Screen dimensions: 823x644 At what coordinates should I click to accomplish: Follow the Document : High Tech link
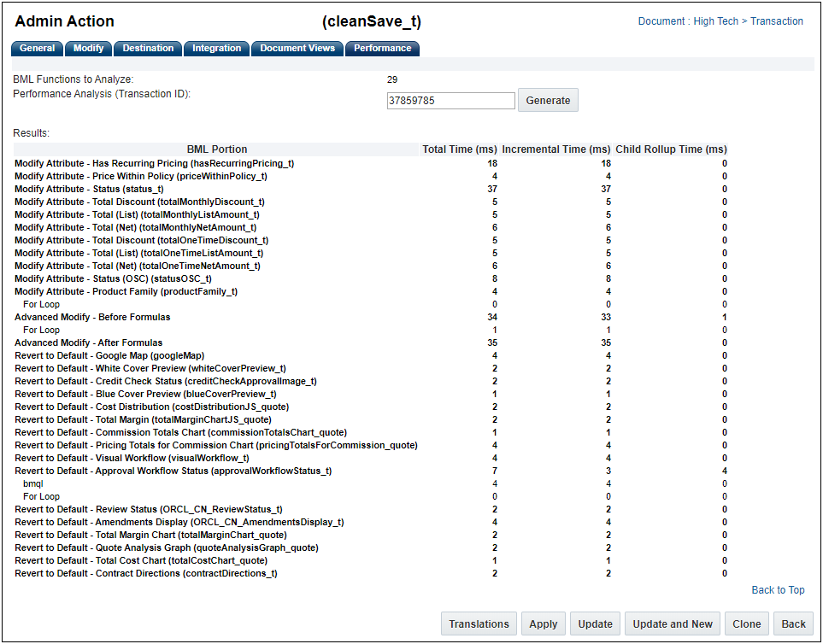[x=688, y=21]
